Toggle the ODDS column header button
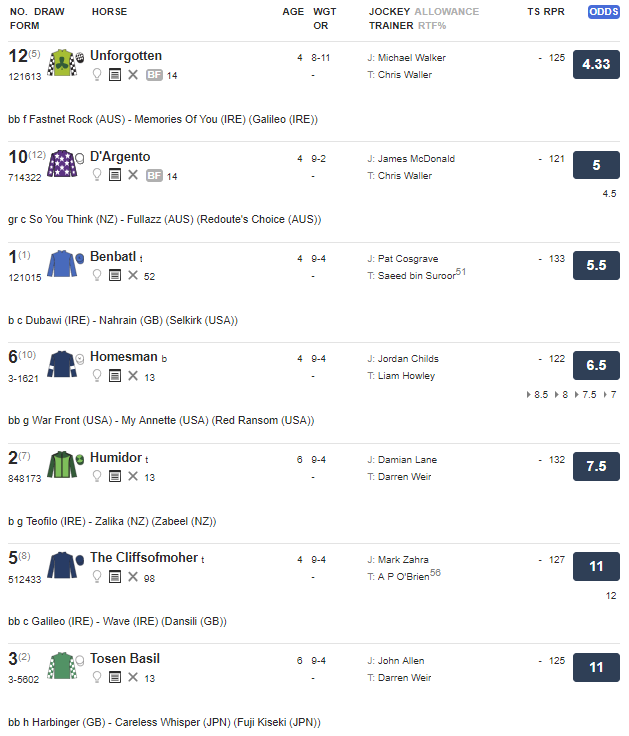 pyautogui.click(x=604, y=12)
